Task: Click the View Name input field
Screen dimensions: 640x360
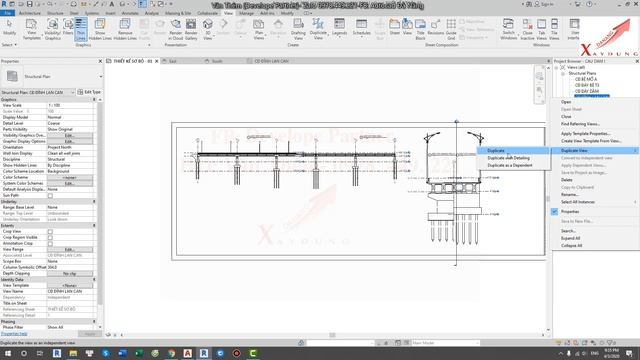Action: click(x=70, y=291)
